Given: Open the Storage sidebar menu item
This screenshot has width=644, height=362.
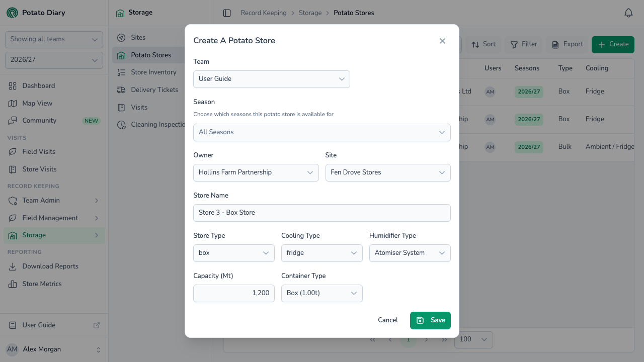Looking at the screenshot, I should (54, 235).
